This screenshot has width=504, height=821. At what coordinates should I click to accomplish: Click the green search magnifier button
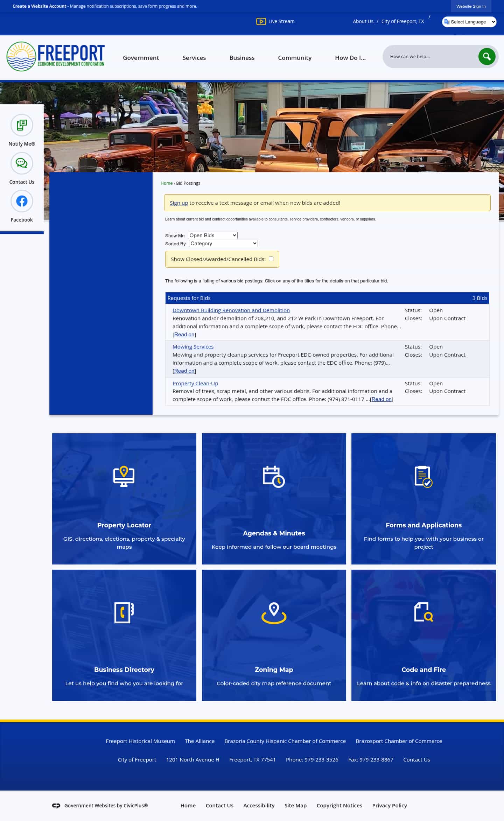(x=487, y=56)
